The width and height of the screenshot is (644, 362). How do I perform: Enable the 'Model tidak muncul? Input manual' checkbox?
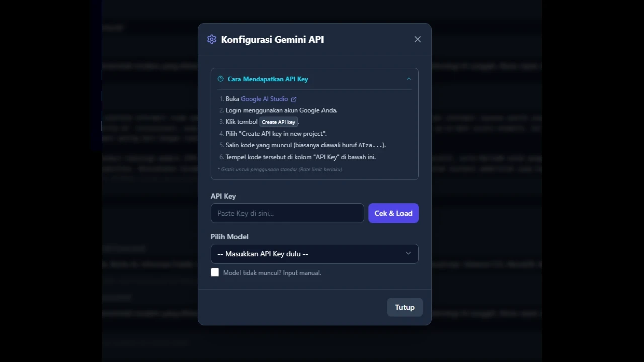point(215,272)
